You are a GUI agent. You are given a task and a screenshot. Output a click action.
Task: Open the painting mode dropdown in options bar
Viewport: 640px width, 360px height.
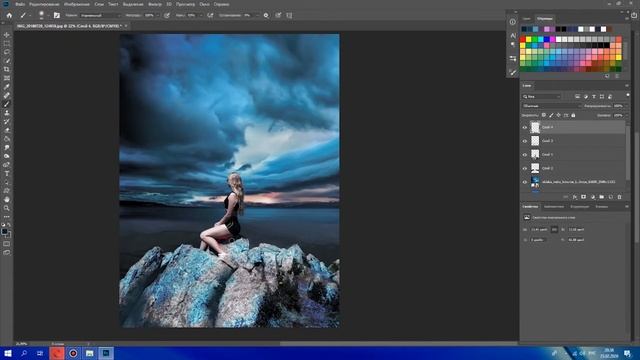coord(100,16)
